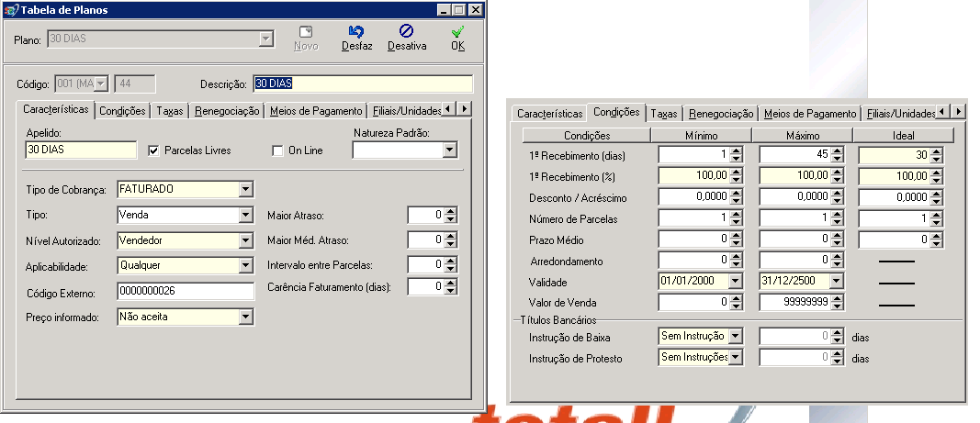Click the Descrição field containing 30 DIAS

pos(363,83)
